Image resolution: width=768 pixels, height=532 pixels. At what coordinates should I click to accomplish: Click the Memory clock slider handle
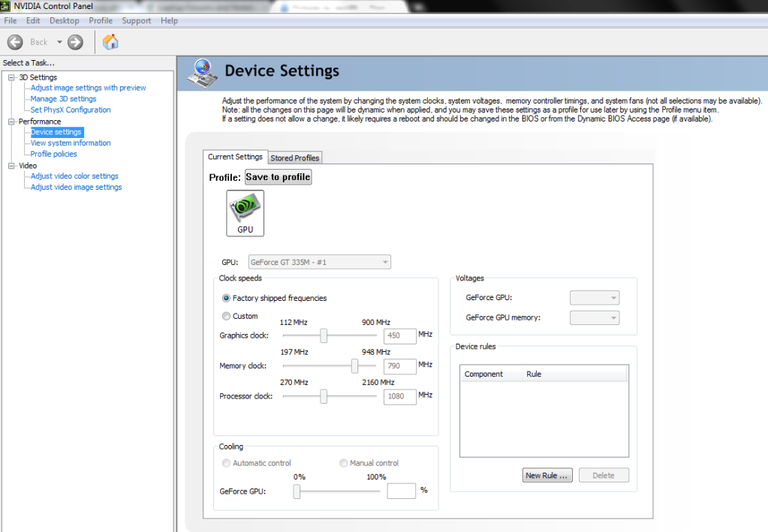point(354,366)
